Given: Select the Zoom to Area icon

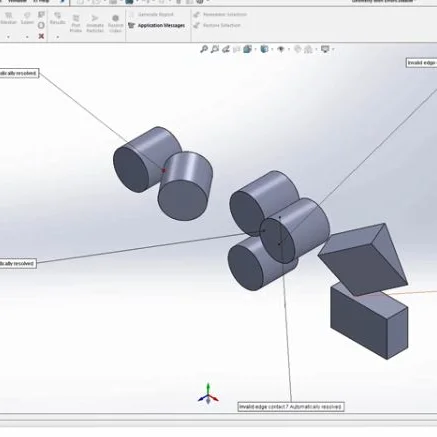Looking at the screenshot, I should (215, 49).
